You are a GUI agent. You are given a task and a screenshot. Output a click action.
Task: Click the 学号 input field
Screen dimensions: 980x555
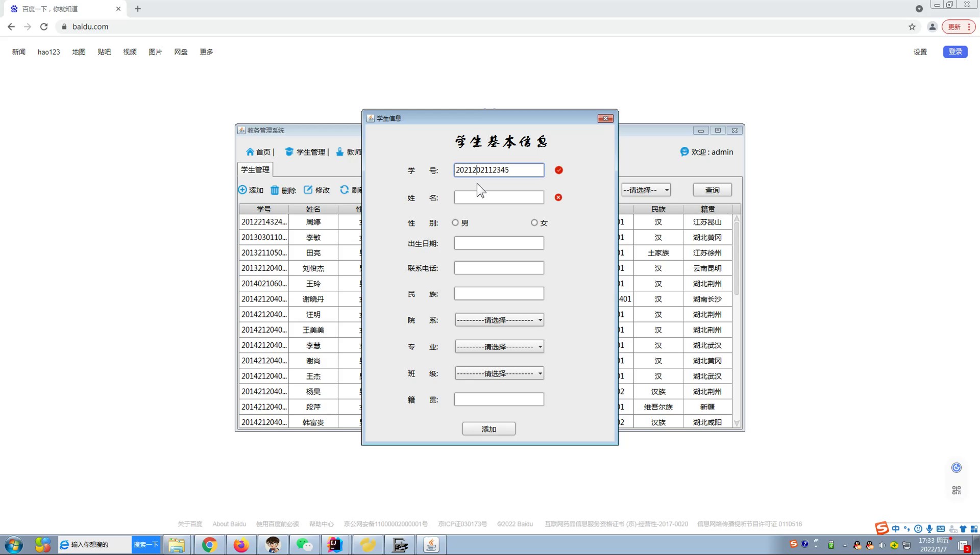point(499,170)
